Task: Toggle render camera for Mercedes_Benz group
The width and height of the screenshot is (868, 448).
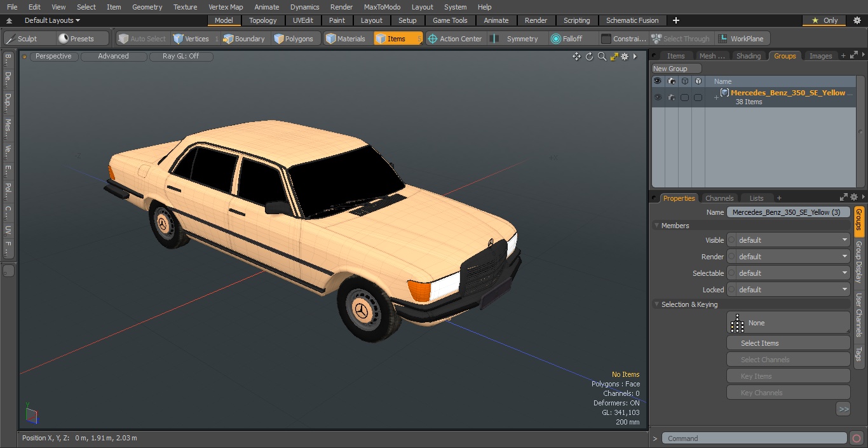Action: (x=671, y=97)
